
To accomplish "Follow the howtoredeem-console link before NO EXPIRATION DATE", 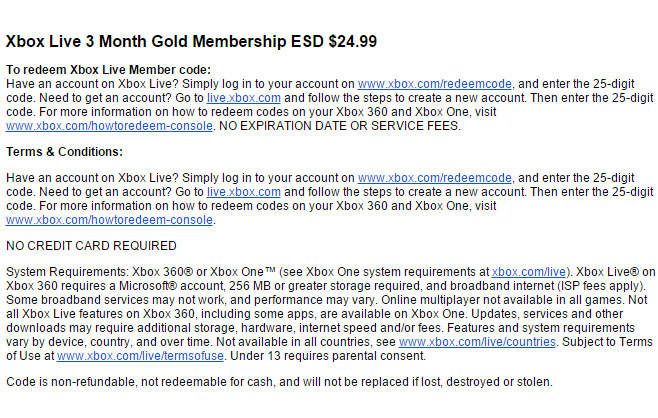I will 109,126.
